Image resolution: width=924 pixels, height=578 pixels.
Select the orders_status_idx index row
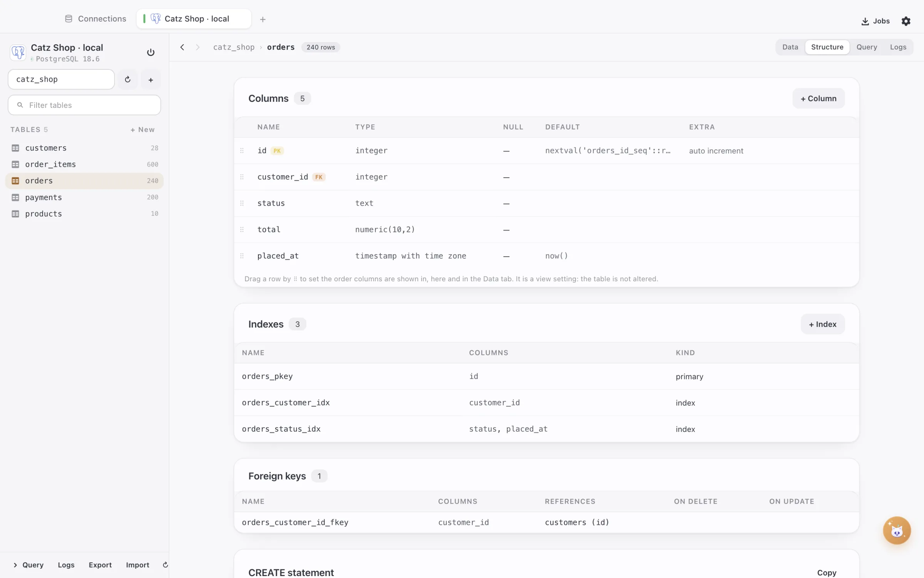coord(546,429)
